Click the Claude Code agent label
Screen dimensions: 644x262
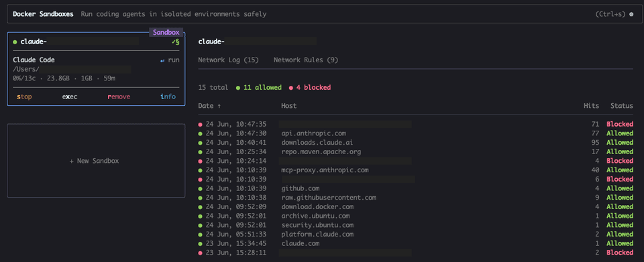(34, 60)
